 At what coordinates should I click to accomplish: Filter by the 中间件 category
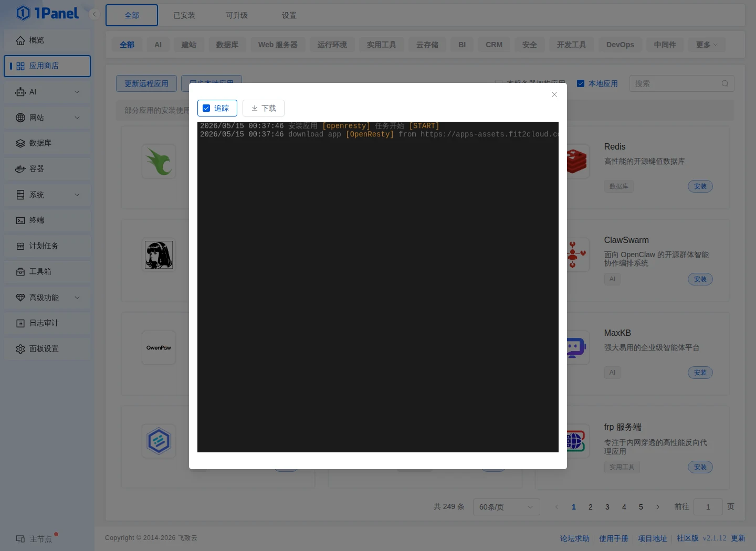665,45
